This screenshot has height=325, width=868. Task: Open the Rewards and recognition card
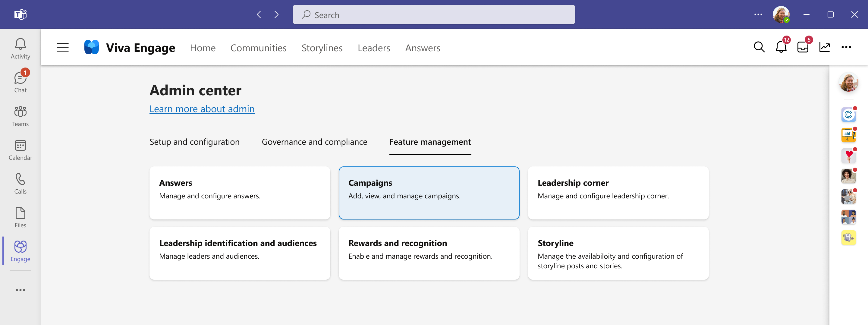429,253
